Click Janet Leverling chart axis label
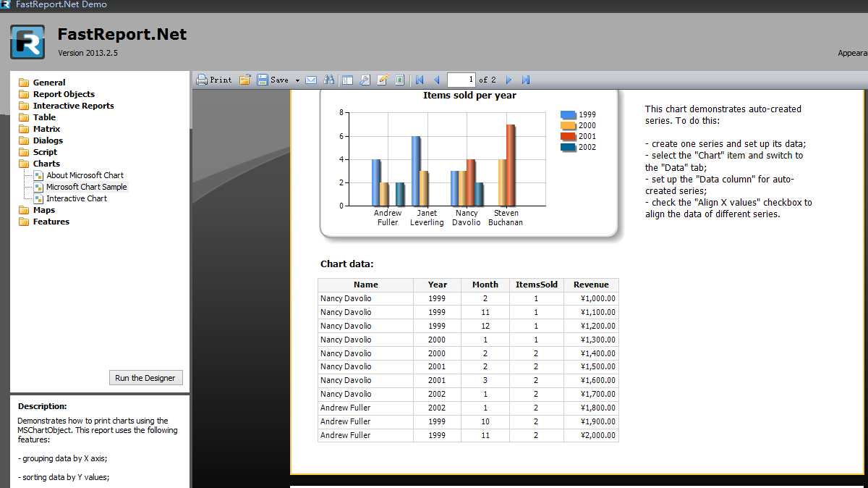This screenshot has width=868, height=488. click(427, 218)
